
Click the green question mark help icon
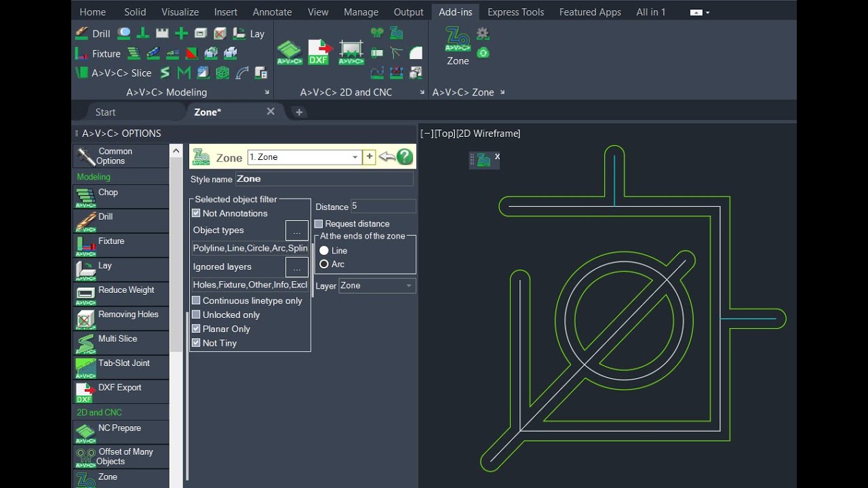tap(405, 157)
